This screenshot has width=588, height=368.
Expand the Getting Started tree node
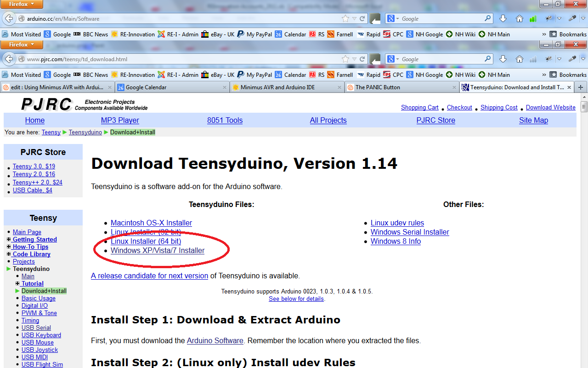(9, 240)
